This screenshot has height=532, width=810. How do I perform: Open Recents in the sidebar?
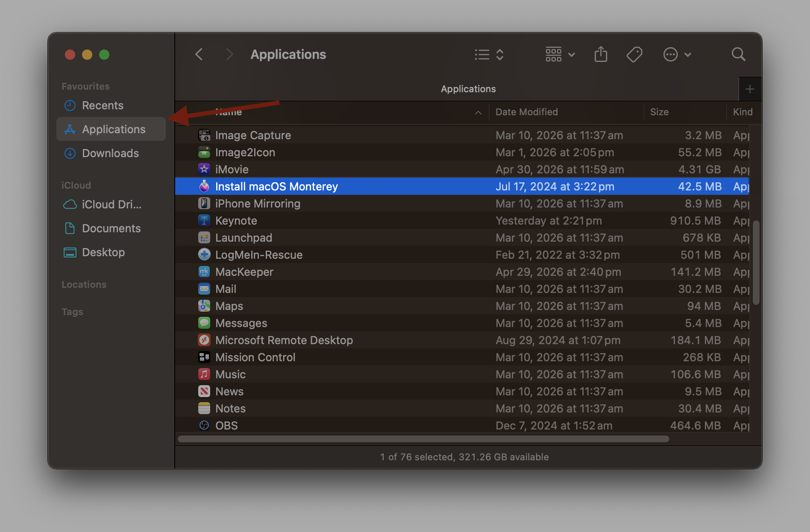111,105
